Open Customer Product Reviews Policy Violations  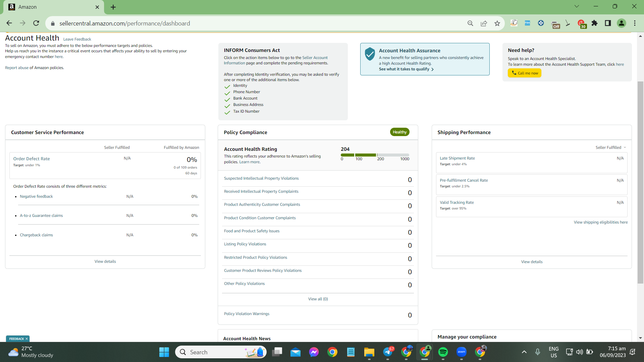263,270
